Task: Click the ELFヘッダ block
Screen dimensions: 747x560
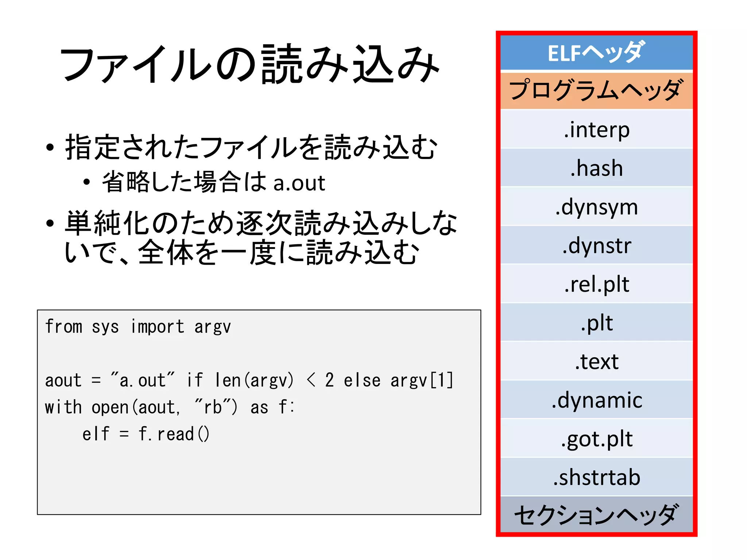Action: (596, 53)
